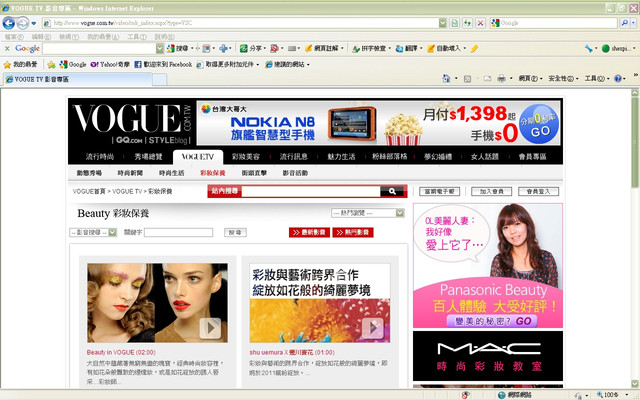Image resolution: width=640 pixels, height=400 pixels.
Task: Click the magnifier search icon by Google box
Action: click(624, 23)
